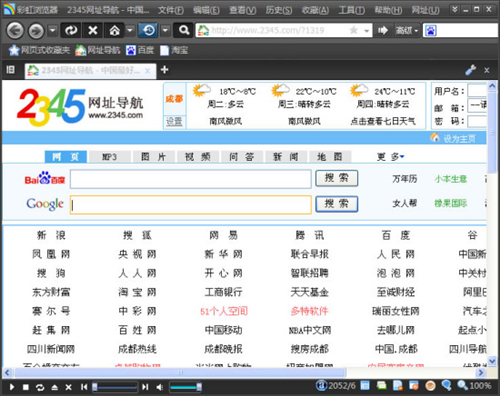
Task: Open the dropdown next to Home button
Action: [x=130, y=31]
